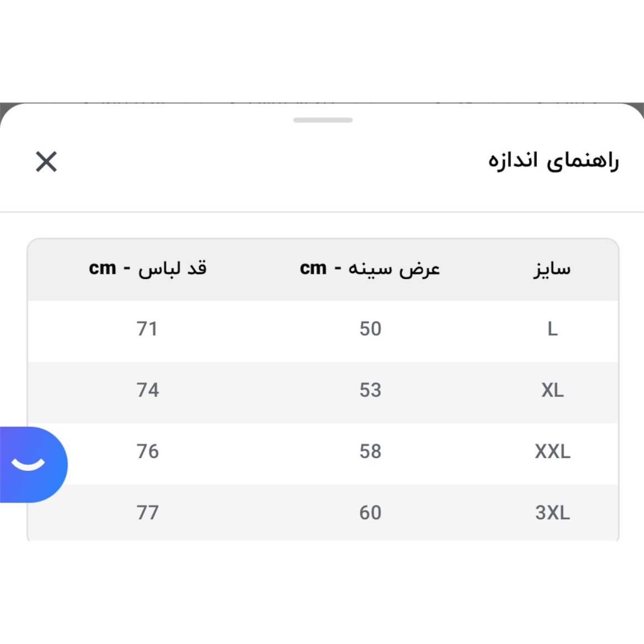
Task: Tap the dimmed backdrop above the sheet
Action: (2, 107)
